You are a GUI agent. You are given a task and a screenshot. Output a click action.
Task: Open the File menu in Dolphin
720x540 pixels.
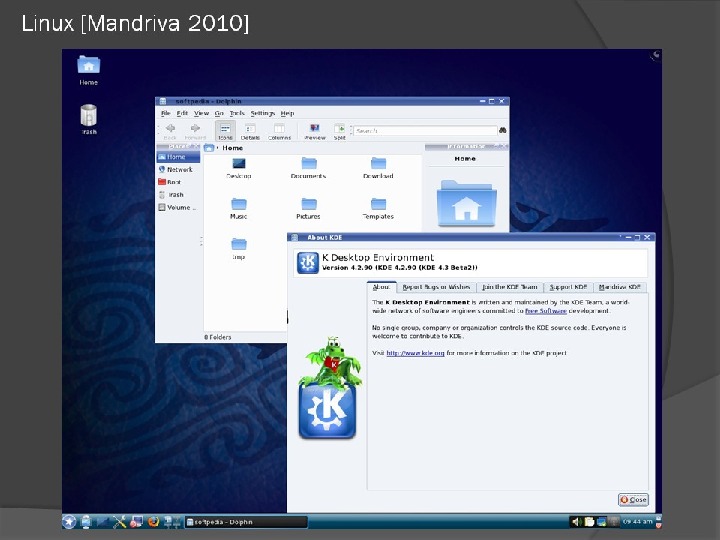[x=166, y=113]
